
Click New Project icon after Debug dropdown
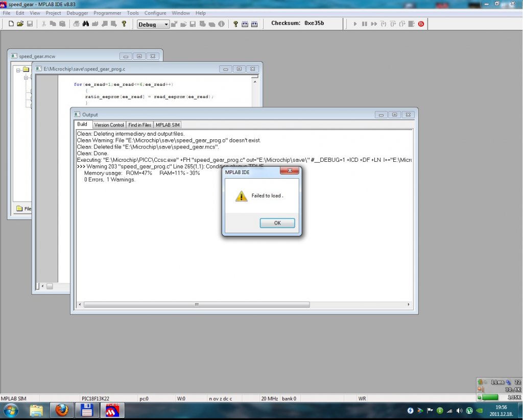click(174, 24)
